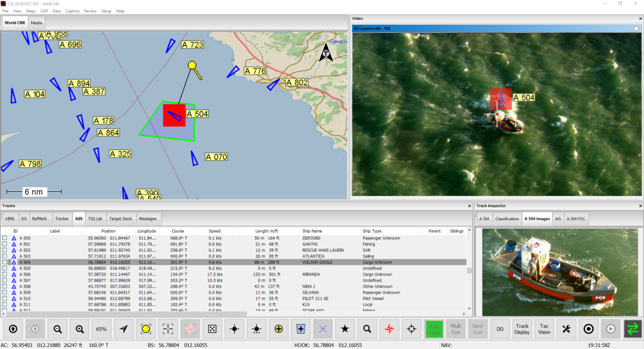Click the navigation arrow toolbar icon
Screen dimensions: 644x349
[124, 329]
